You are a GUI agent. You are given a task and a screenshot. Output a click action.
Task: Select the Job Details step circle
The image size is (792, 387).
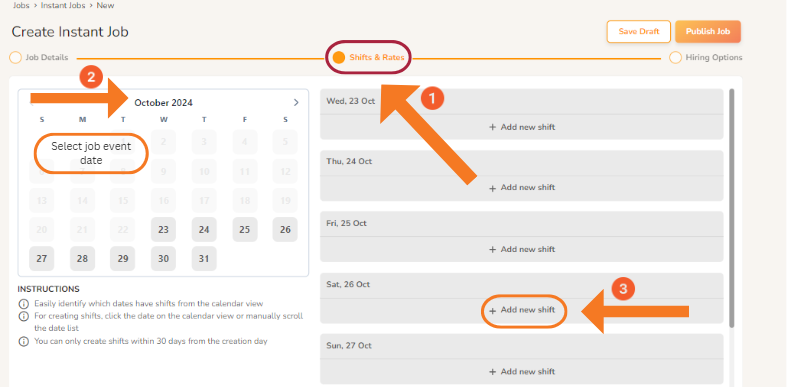(15, 58)
